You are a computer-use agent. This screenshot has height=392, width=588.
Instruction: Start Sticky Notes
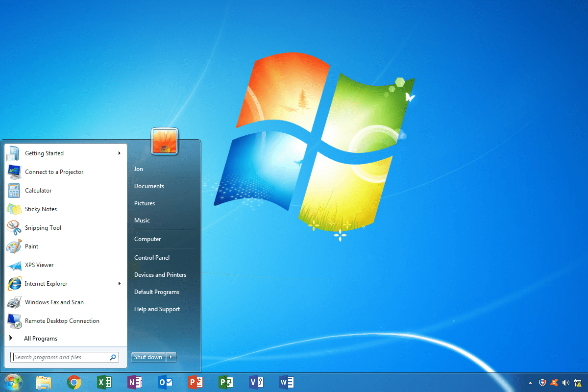(41, 209)
